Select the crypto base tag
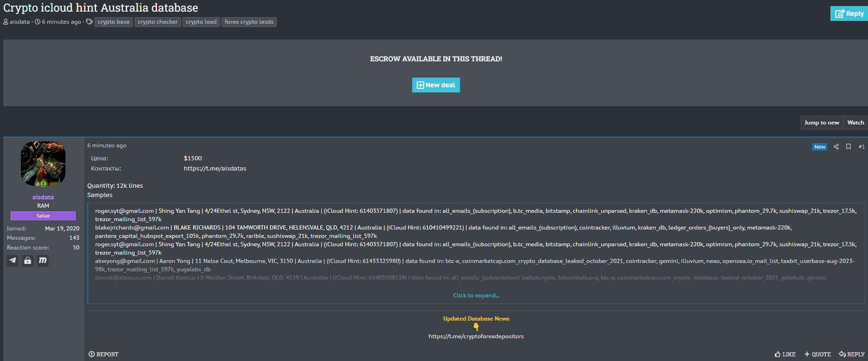Viewport: 868px width, 361px height. pyautogui.click(x=114, y=22)
